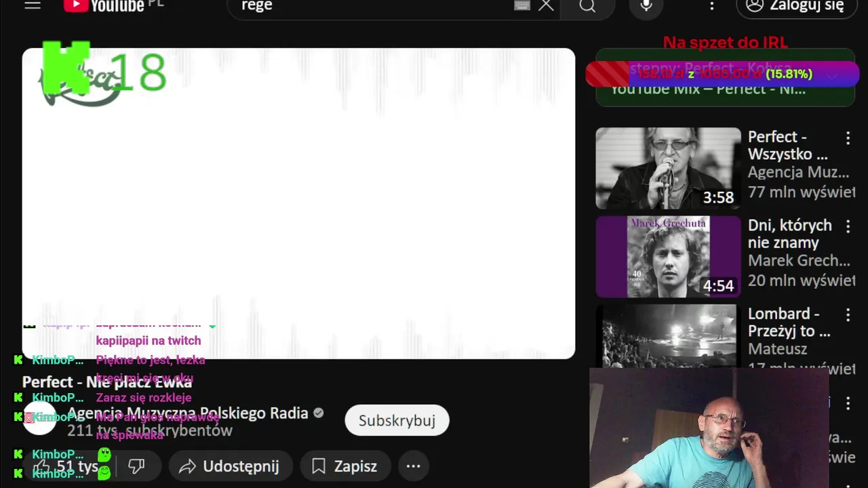Viewport: 868px width, 488px height.
Task: Click the chat message Zaraz się rozkleje
Action: tap(144, 398)
